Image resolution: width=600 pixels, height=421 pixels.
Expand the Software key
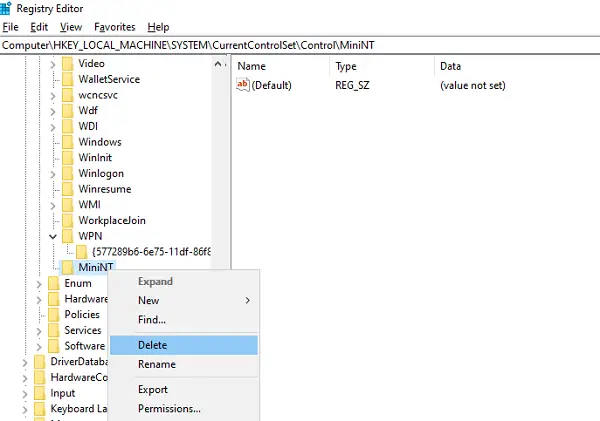39,347
